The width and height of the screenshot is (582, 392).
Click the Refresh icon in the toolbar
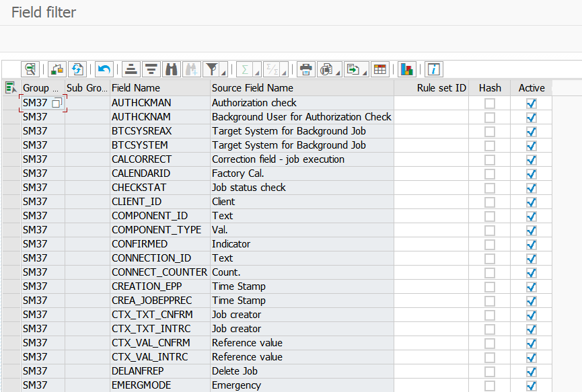(77, 69)
